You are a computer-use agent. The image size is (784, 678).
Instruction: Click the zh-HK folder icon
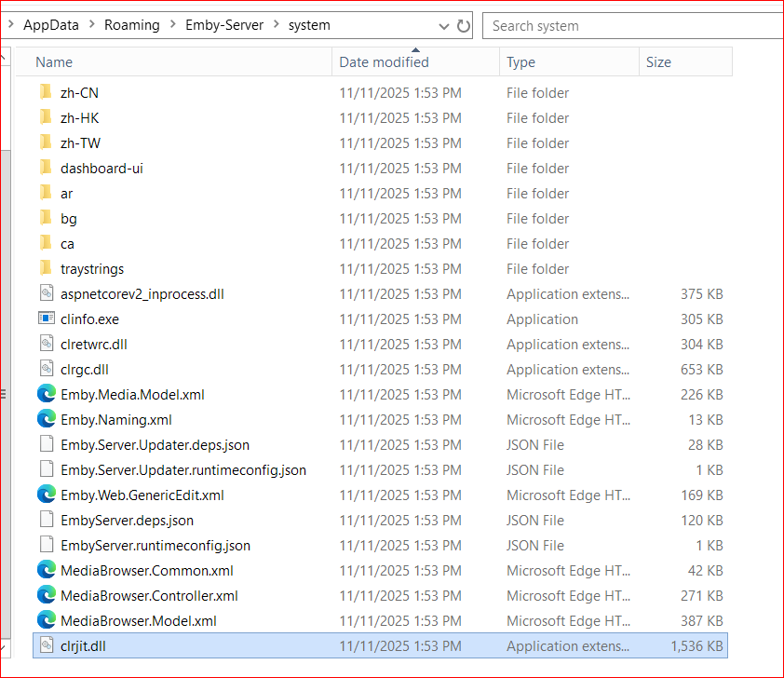pos(46,117)
